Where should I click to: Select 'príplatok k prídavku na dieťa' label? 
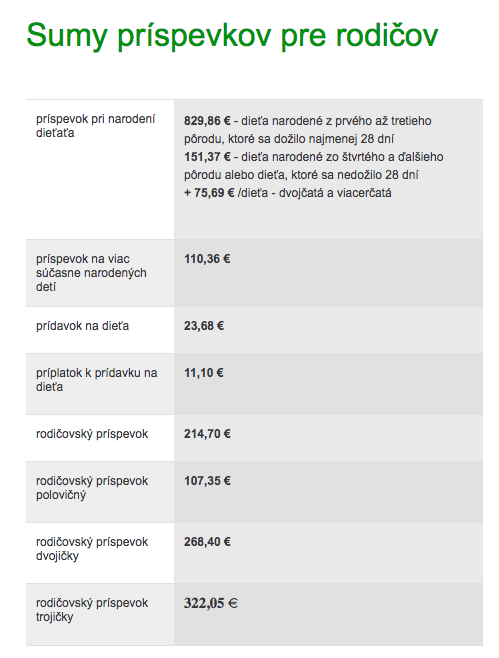tap(97, 380)
